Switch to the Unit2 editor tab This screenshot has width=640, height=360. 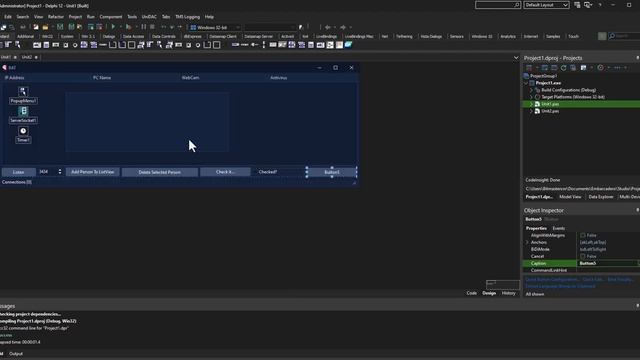point(27,57)
